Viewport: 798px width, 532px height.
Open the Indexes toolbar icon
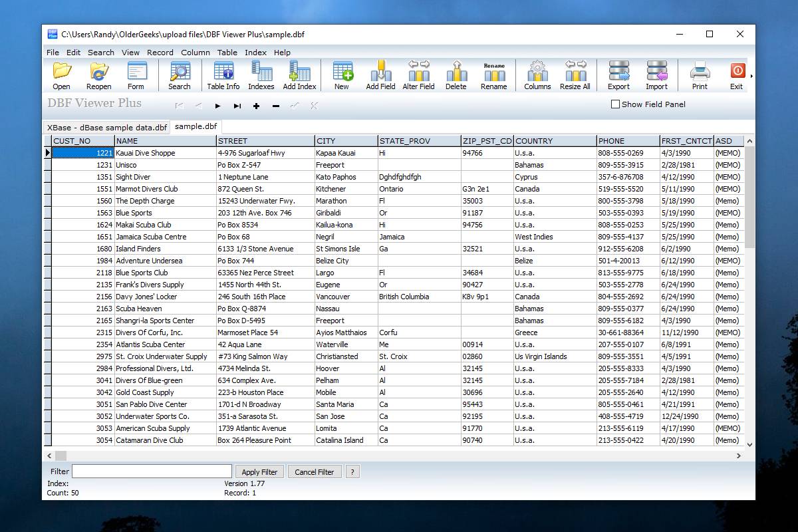(261, 75)
